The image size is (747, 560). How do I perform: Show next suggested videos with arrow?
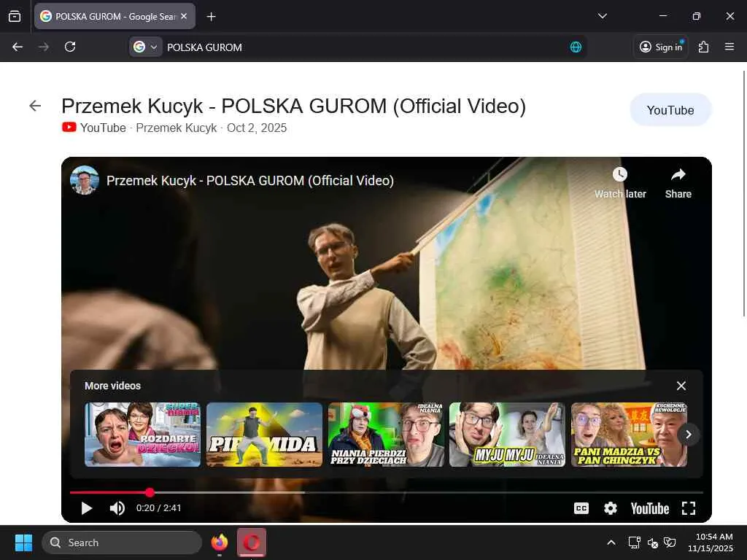click(x=689, y=435)
